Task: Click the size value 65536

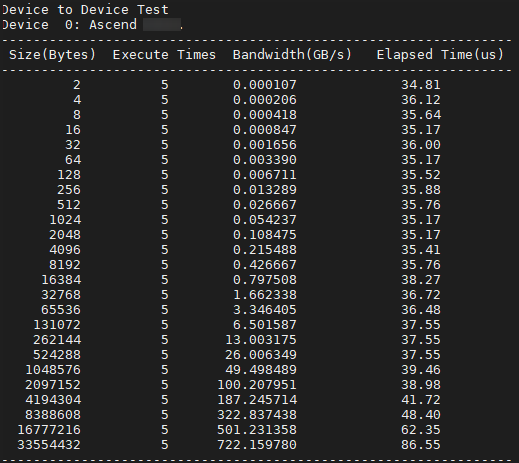Action: tap(61, 310)
